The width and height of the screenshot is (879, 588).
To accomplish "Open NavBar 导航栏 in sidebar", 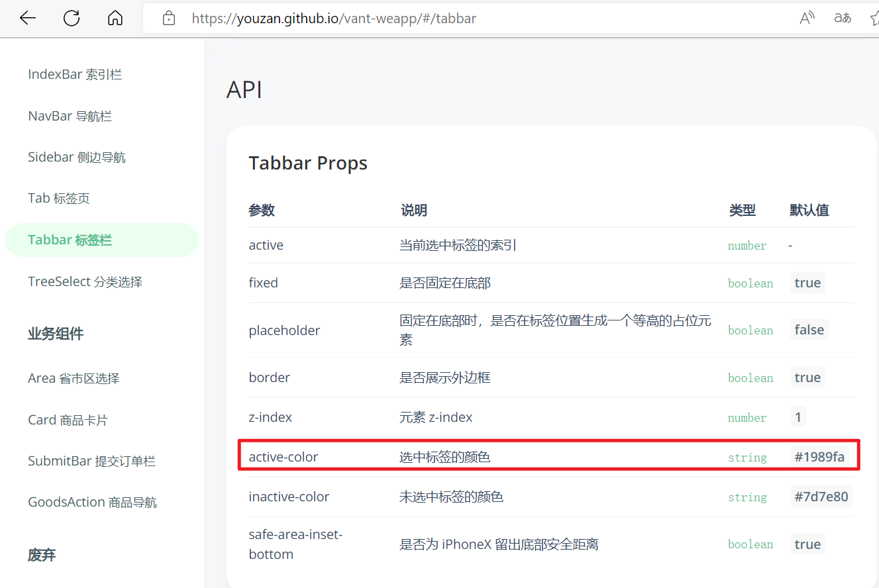I will 70,116.
